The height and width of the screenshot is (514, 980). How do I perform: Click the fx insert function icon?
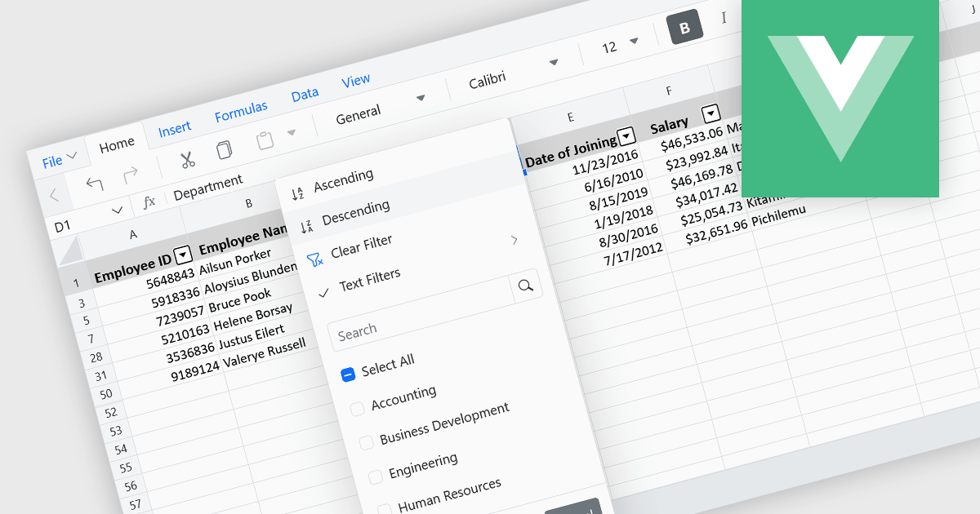(149, 202)
